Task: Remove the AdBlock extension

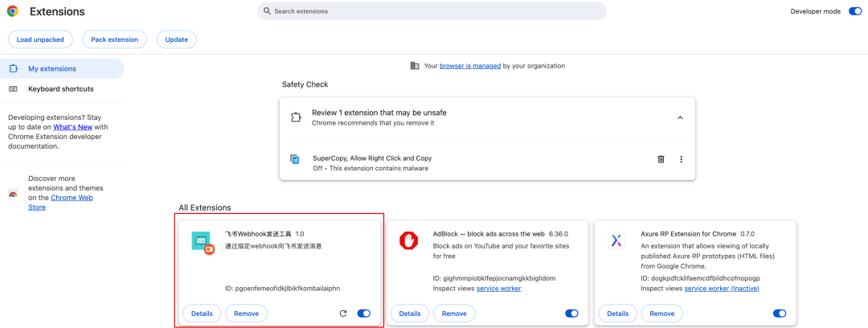Action: (454, 314)
